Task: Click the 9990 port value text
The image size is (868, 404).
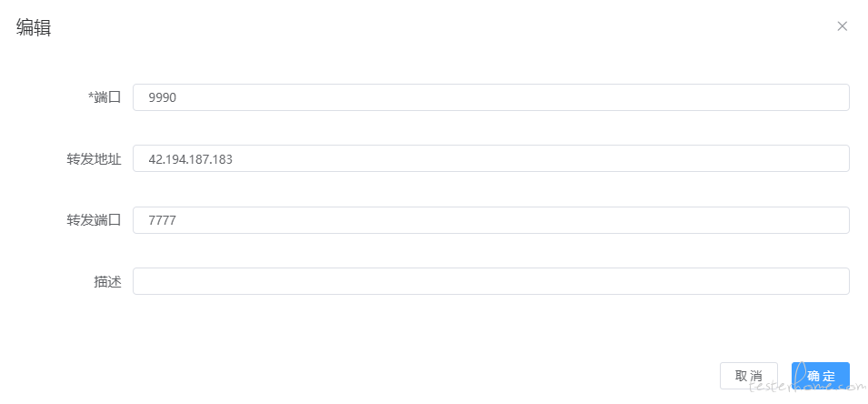Action: coord(162,98)
